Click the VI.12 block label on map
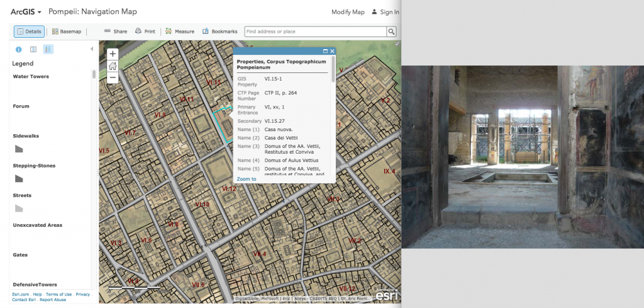Screen dimensions: 644x308 pyautogui.click(x=229, y=189)
